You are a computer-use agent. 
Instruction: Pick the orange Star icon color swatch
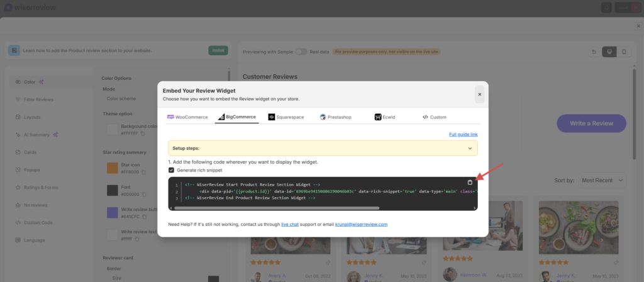[x=112, y=168]
